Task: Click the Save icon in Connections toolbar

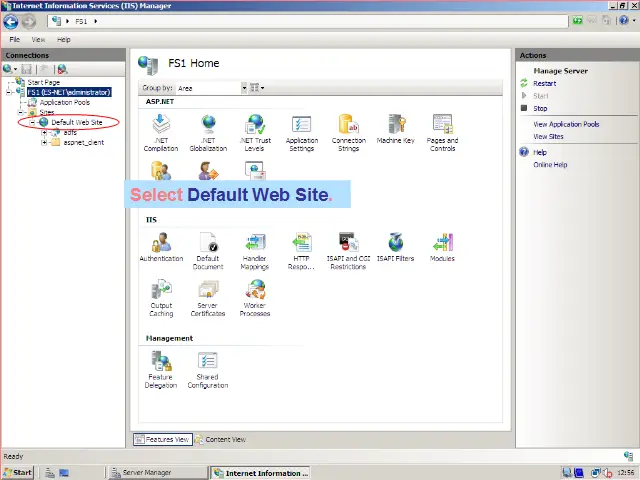Action: click(27, 69)
